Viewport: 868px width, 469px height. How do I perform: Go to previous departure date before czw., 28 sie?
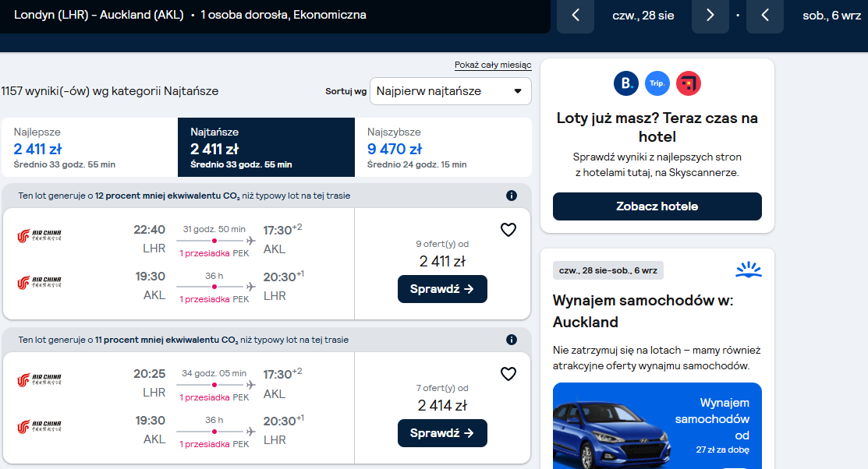pos(576,16)
